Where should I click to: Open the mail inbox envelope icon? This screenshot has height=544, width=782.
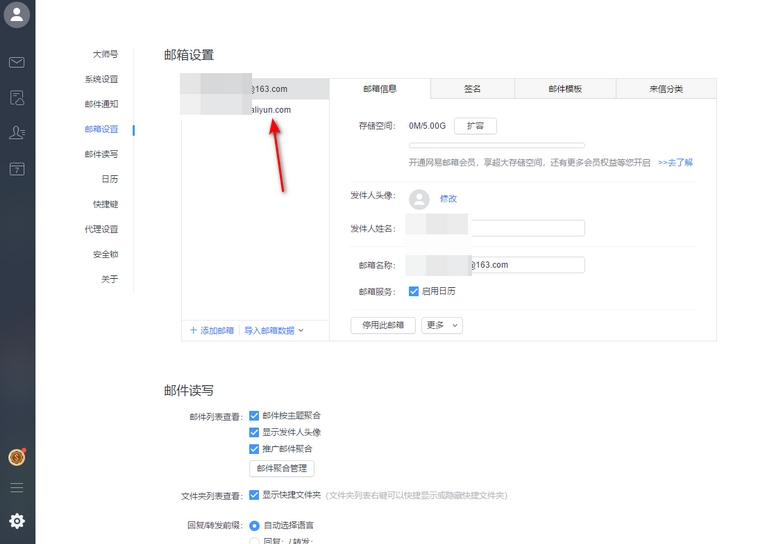17,62
